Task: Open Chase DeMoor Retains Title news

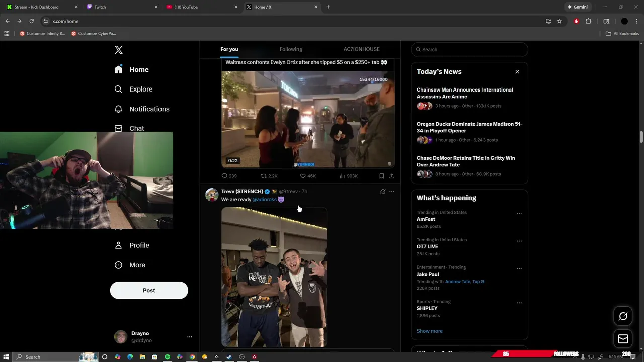Action: [x=469, y=166]
